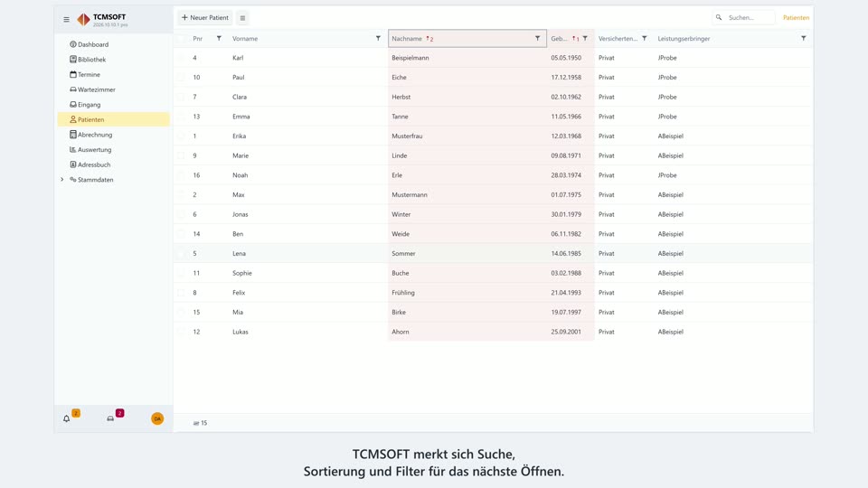
Task: Click Neuer Patient button
Action: tap(205, 18)
